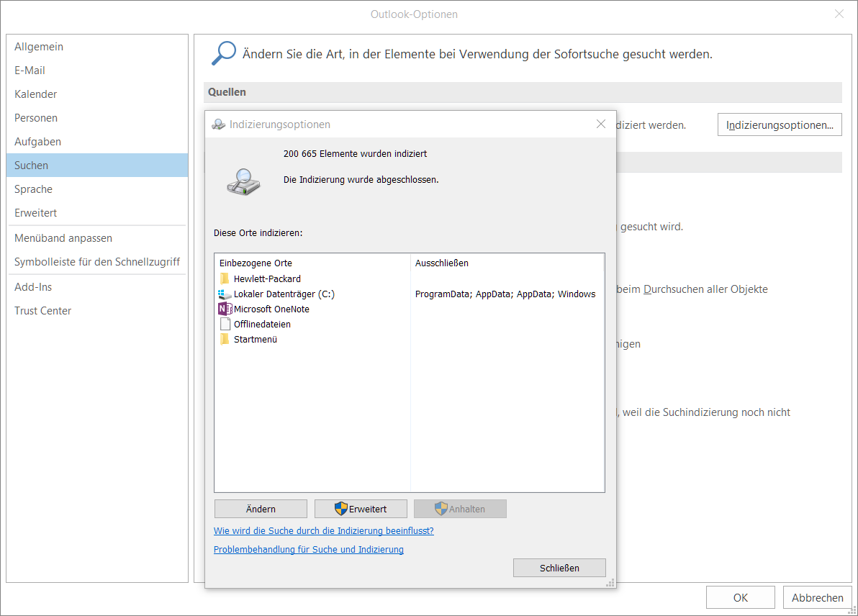858x616 pixels.
Task: Click the Microsoft OneNote icon
Action: pos(225,309)
